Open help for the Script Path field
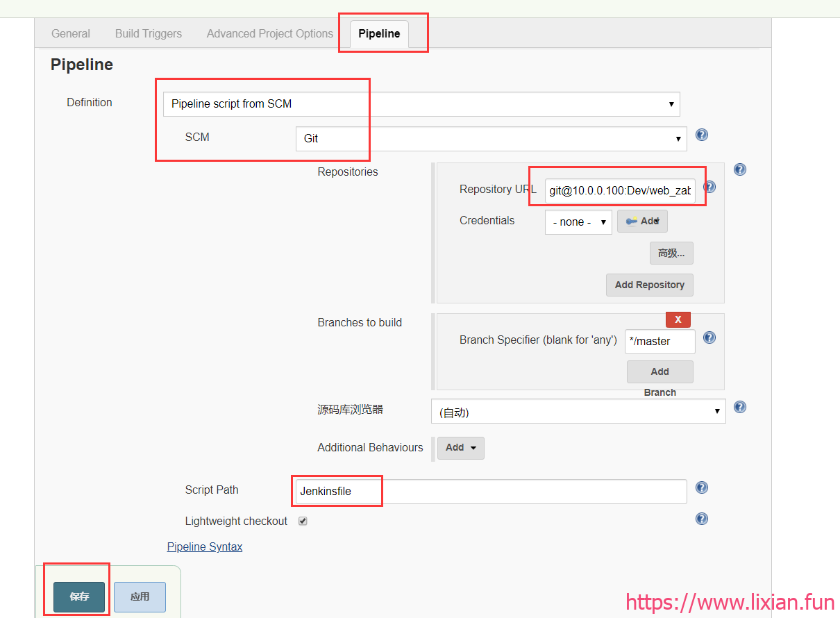Viewport: 840px width, 618px height. click(x=702, y=487)
